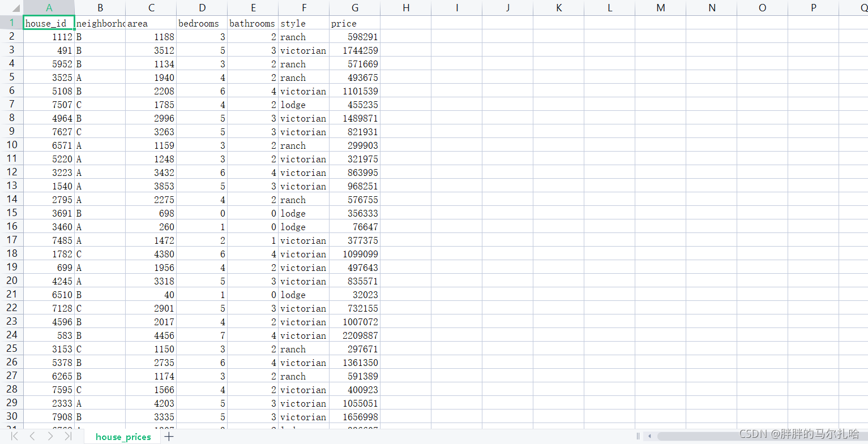Select cell with house_id 3153
Image resolution: width=868 pixels, height=444 pixels.
[49, 349]
